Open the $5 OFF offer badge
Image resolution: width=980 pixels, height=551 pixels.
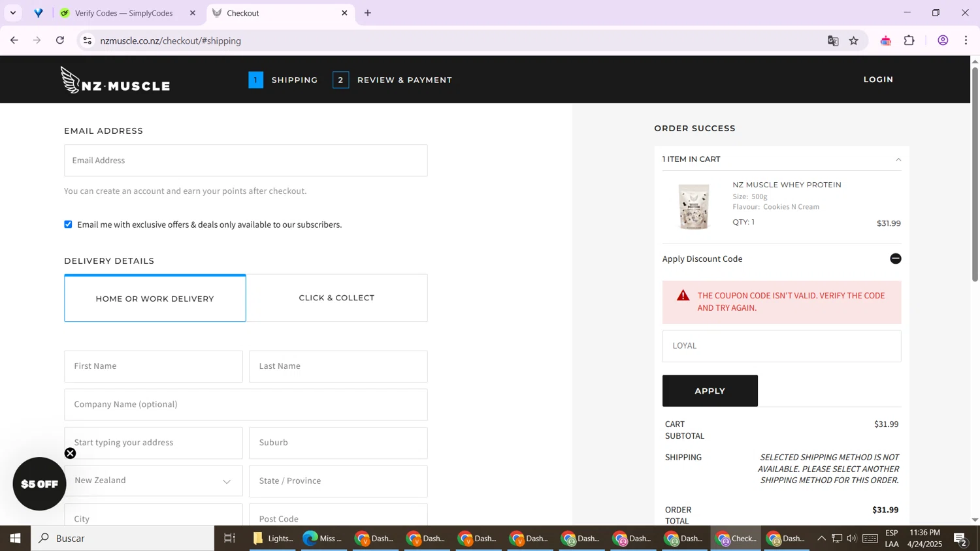[x=39, y=484]
